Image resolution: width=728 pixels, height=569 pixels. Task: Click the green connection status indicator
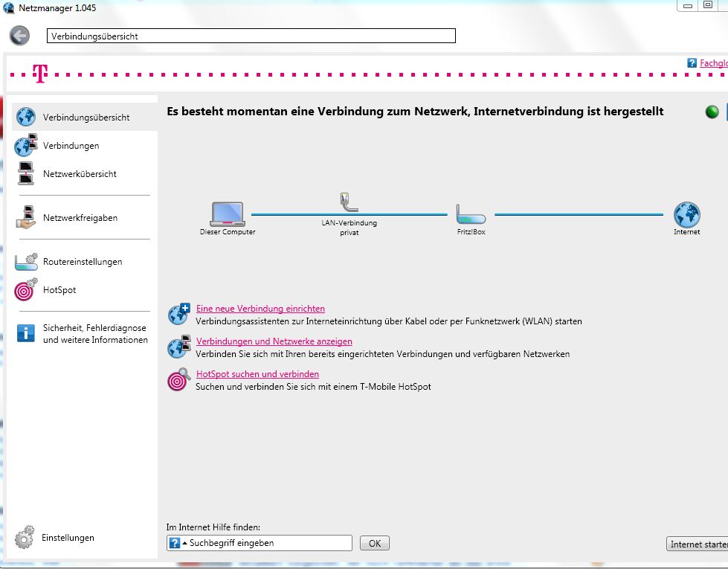(712, 112)
